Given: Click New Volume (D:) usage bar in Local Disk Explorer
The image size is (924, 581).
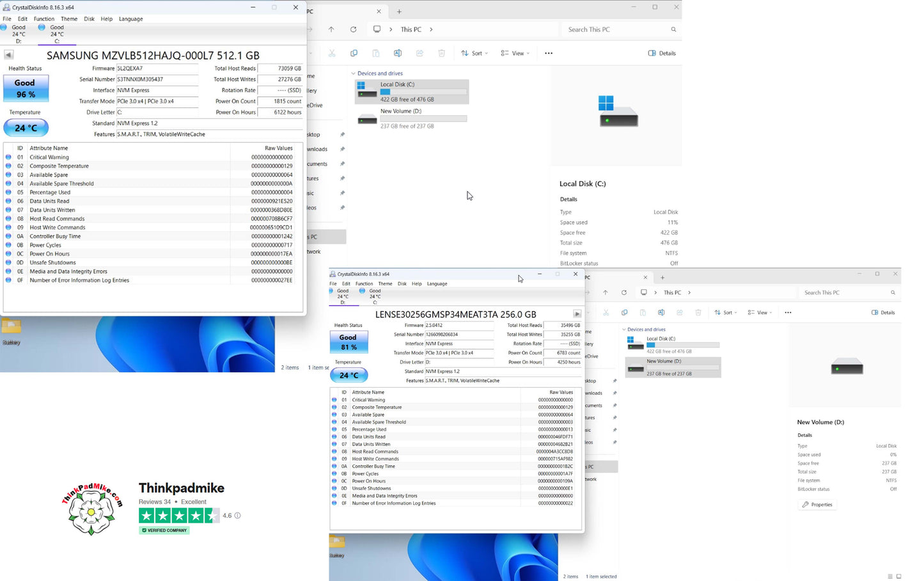Looking at the screenshot, I should (x=423, y=118).
